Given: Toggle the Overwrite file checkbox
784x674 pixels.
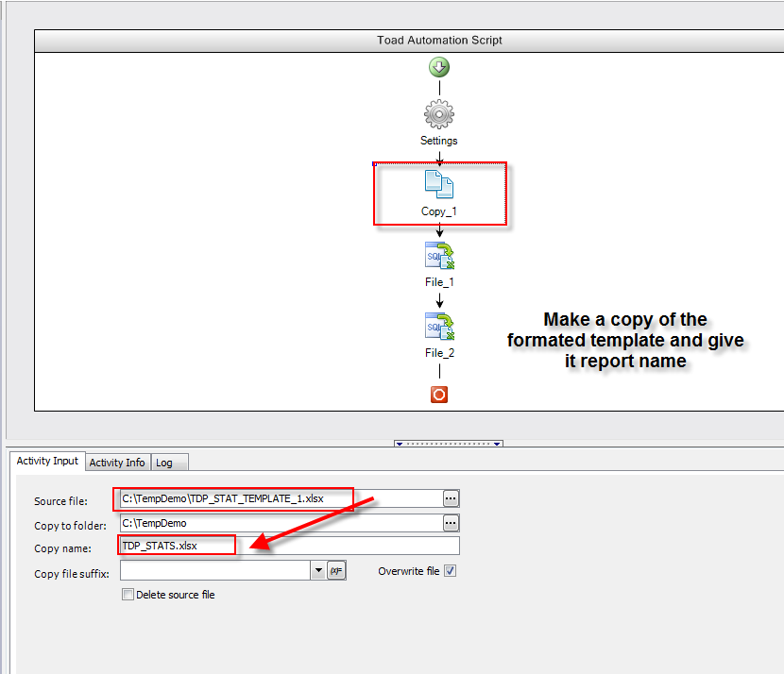Looking at the screenshot, I should [x=450, y=570].
